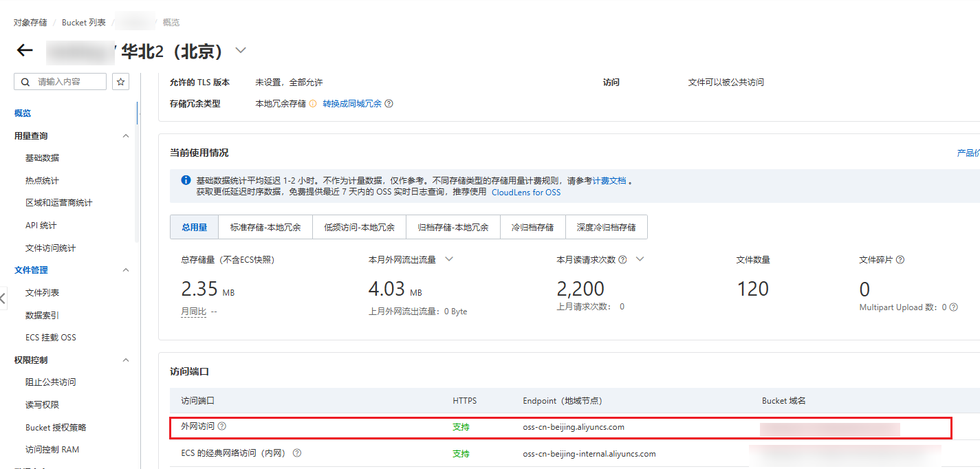Open dropdown beside 本月读请求次数
The image size is (980, 469).
pyautogui.click(x=640, y=259)
